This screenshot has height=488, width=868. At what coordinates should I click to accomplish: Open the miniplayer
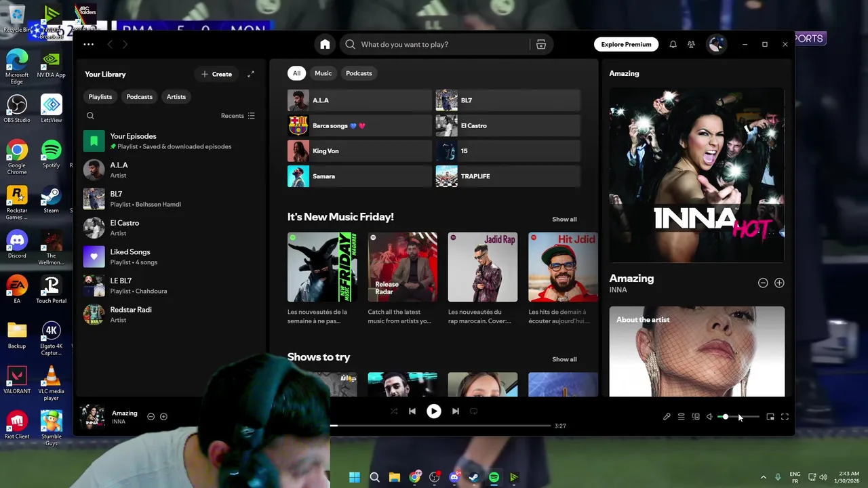[x=770, y=417]
